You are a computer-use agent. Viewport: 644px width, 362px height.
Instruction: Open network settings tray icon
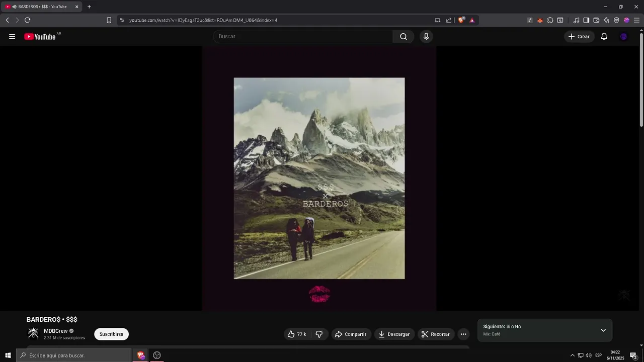pyautogui.click(x=580, y=355)
